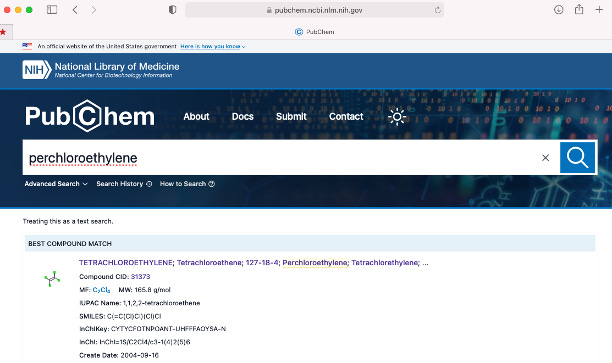The height and width of the screenshot is (363, 612).
Task: Click the Safari address bar
Action: coord(314,10)
